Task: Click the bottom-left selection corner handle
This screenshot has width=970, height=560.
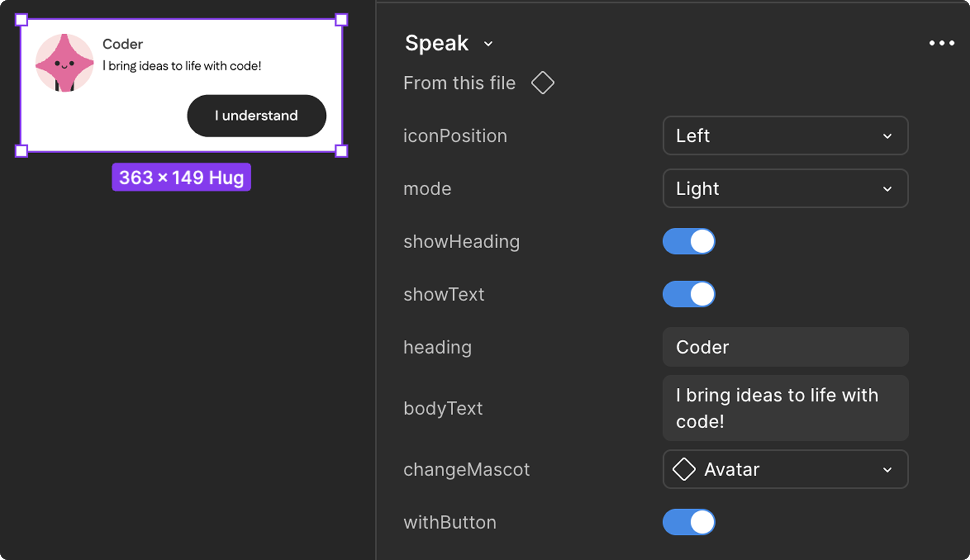Action: point(21,151)
